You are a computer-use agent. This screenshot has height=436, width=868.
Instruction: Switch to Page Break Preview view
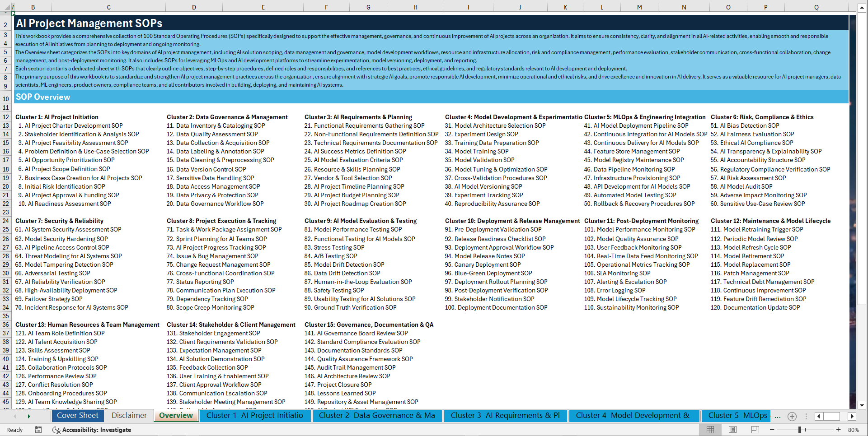tap(755, 429)
